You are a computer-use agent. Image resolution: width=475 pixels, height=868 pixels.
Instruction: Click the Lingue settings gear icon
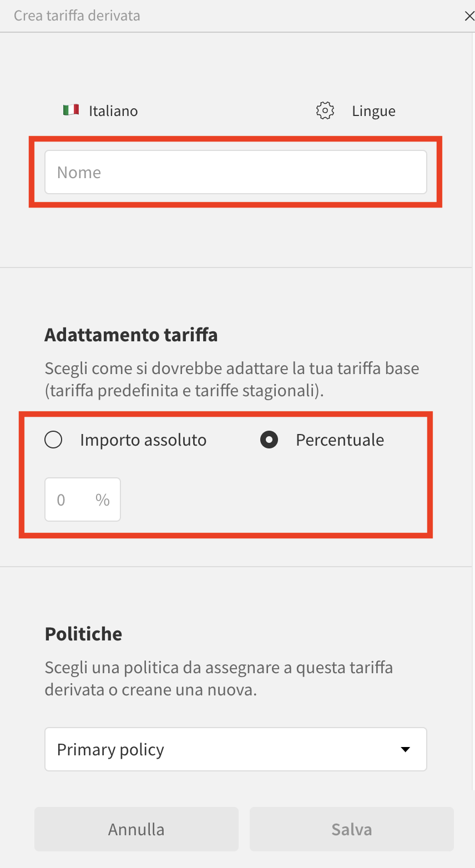pos(325,110)
